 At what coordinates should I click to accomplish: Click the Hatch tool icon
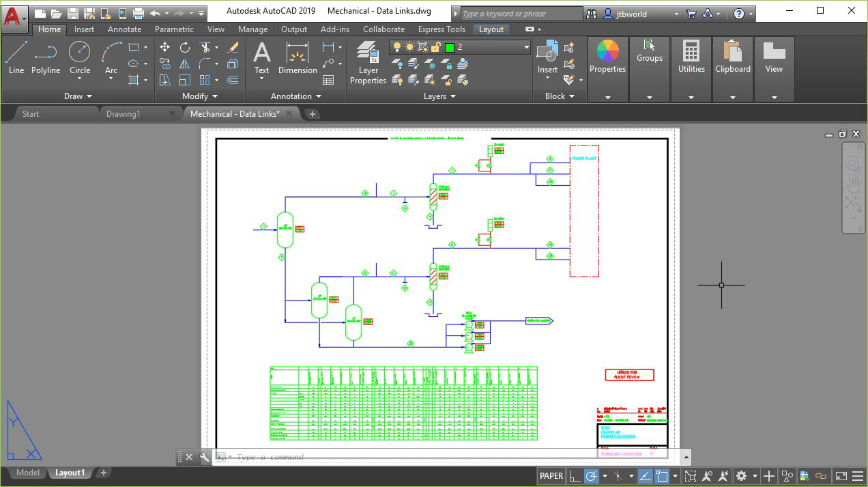click(134, 80)
